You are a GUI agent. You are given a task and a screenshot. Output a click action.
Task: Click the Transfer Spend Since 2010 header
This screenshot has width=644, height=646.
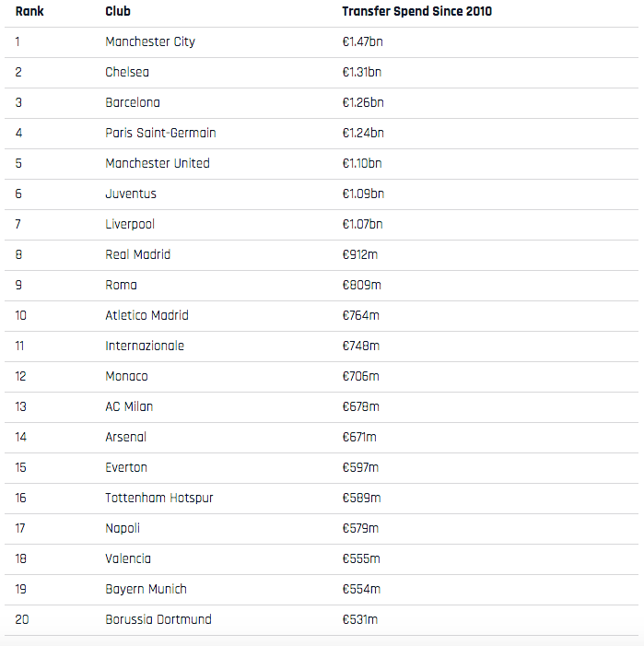tap(416, 12)
